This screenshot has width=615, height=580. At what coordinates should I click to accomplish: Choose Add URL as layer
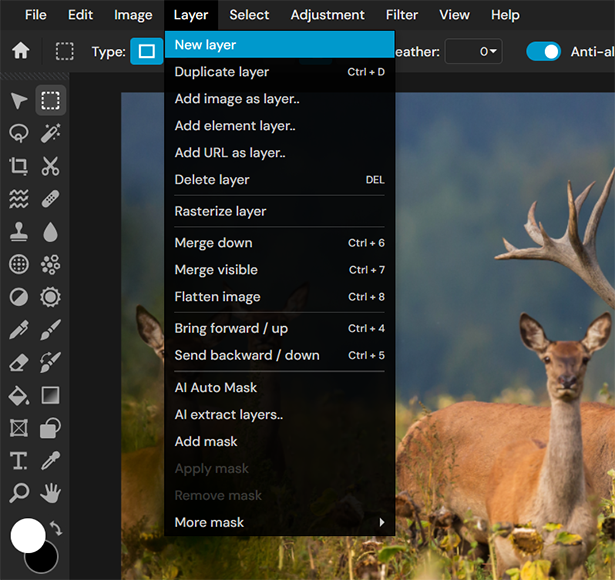pos(280,153)
